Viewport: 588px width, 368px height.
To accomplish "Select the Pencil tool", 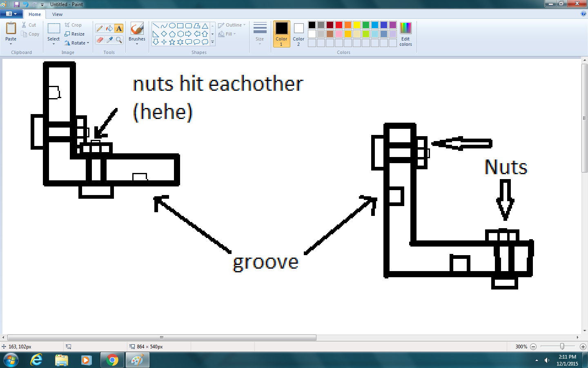I will click(x=100, y=28).
